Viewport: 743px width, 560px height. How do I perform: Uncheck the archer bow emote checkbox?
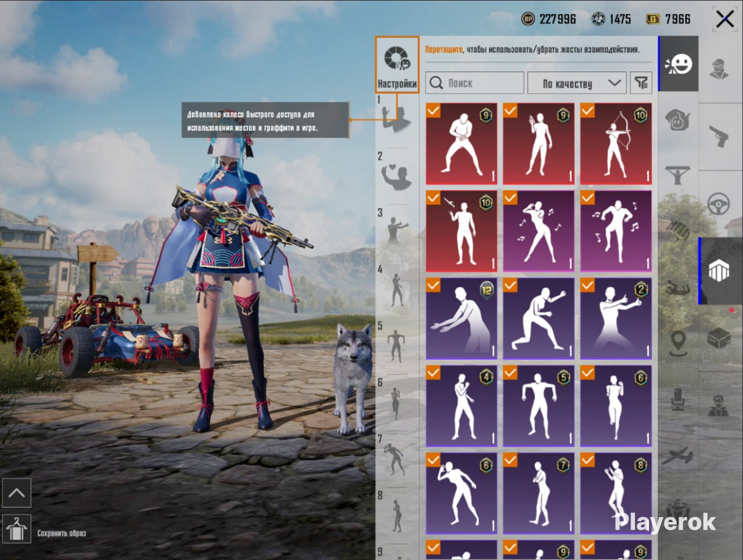coord(588,110)
